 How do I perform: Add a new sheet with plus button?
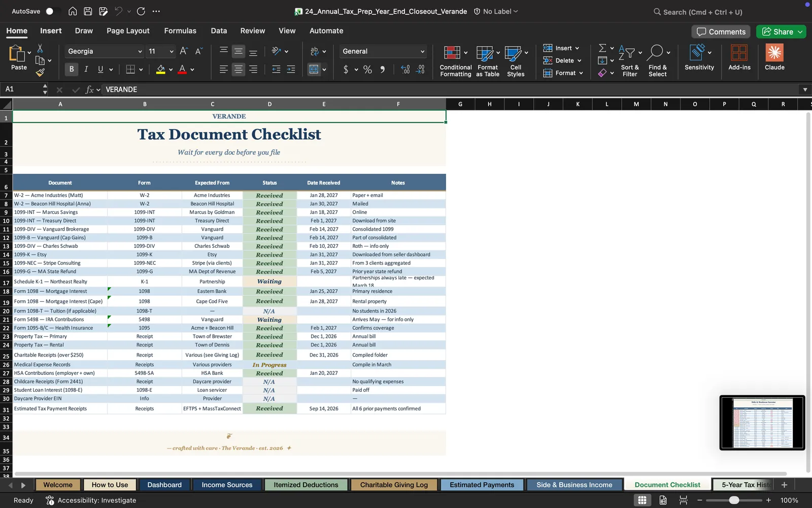click(784, 485)
